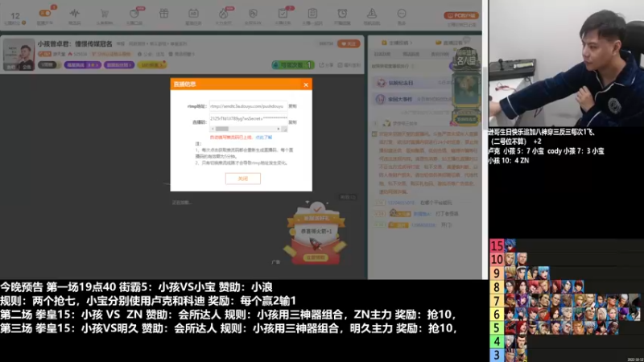The width and height of the screenshot is (644, 362).
Task: Open the warning triangle icon in the top toolbar
Action: pos(372,14)
